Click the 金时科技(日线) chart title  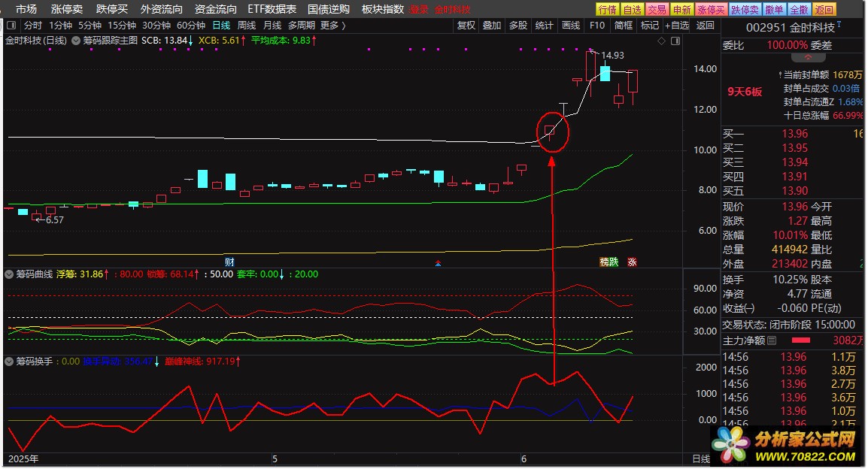tap(36, 41)
